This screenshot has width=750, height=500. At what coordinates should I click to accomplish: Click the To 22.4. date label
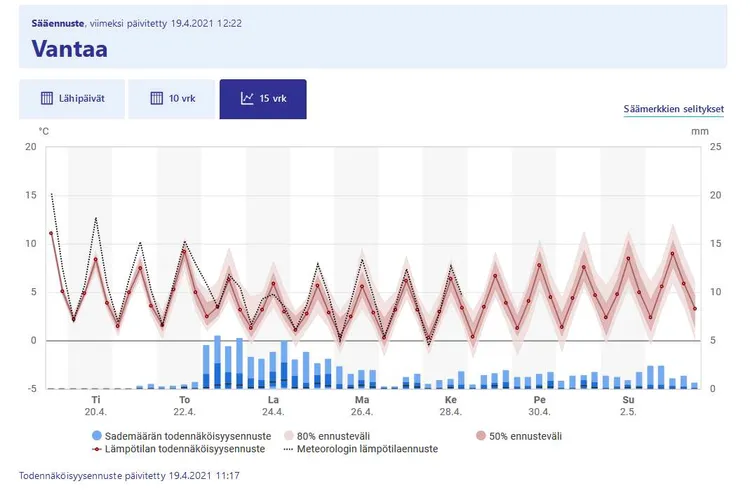(x=184, y=405)
